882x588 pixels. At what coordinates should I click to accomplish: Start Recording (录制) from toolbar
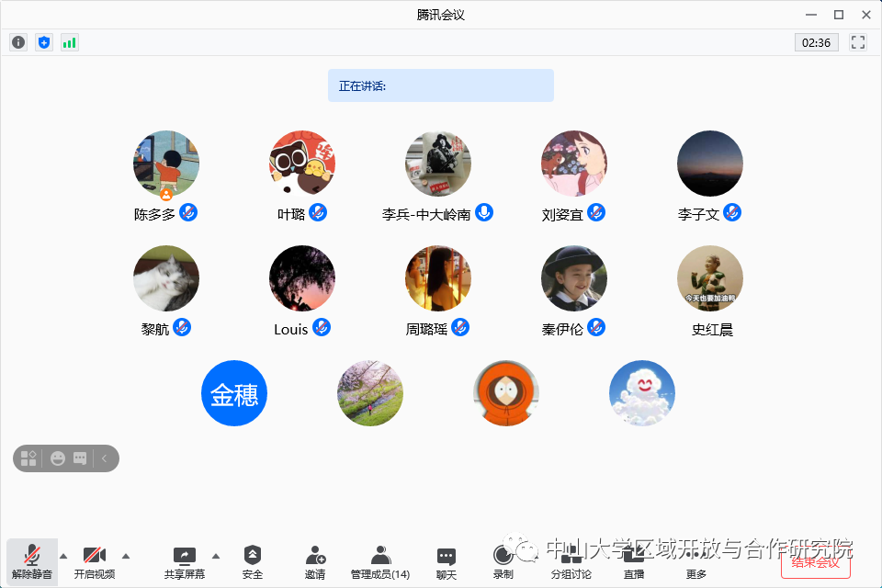point(503,561)
